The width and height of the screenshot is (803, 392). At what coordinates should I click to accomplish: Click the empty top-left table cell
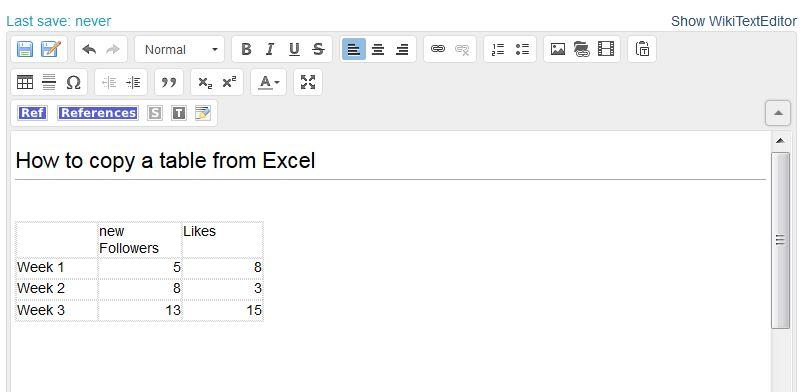coord(57,239)
